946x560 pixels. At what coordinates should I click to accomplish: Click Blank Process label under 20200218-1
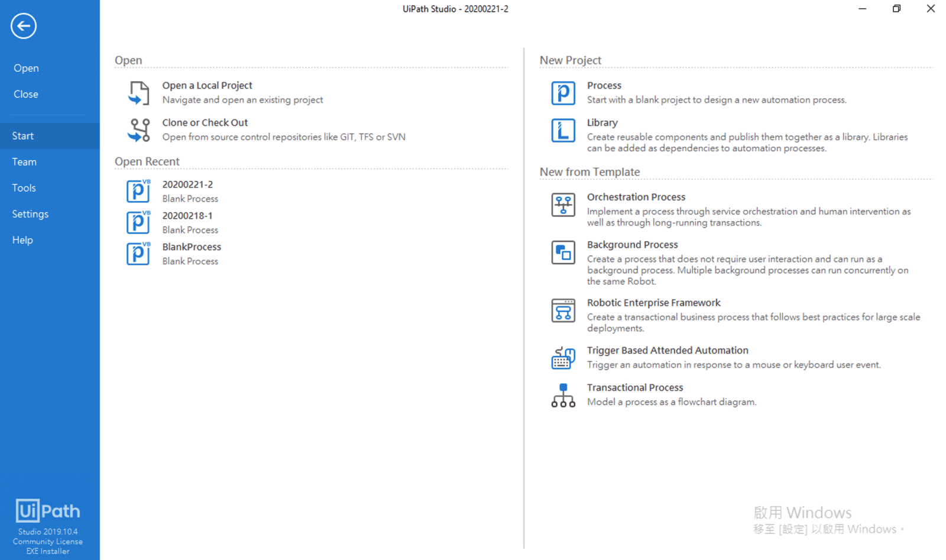(190, 230)
